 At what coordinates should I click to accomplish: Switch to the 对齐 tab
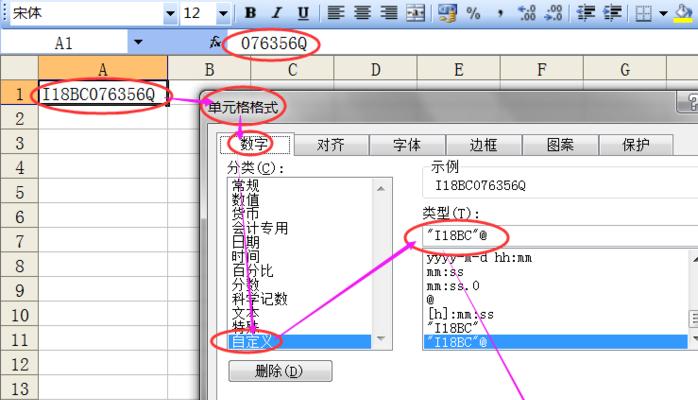[331, 145]
